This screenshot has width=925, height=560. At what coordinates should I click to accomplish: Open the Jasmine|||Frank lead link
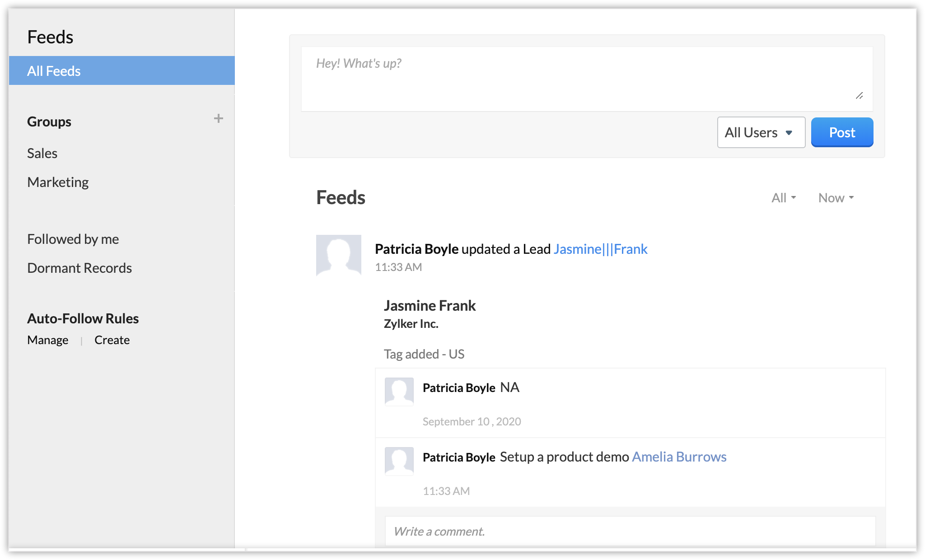click(600, 249)
